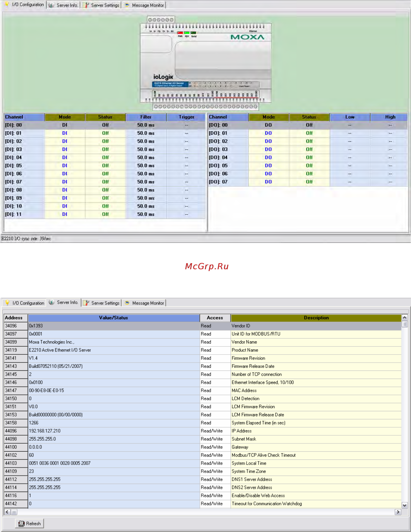Click Low column header in DO table
411x532 pixels.
pos(350,117)
